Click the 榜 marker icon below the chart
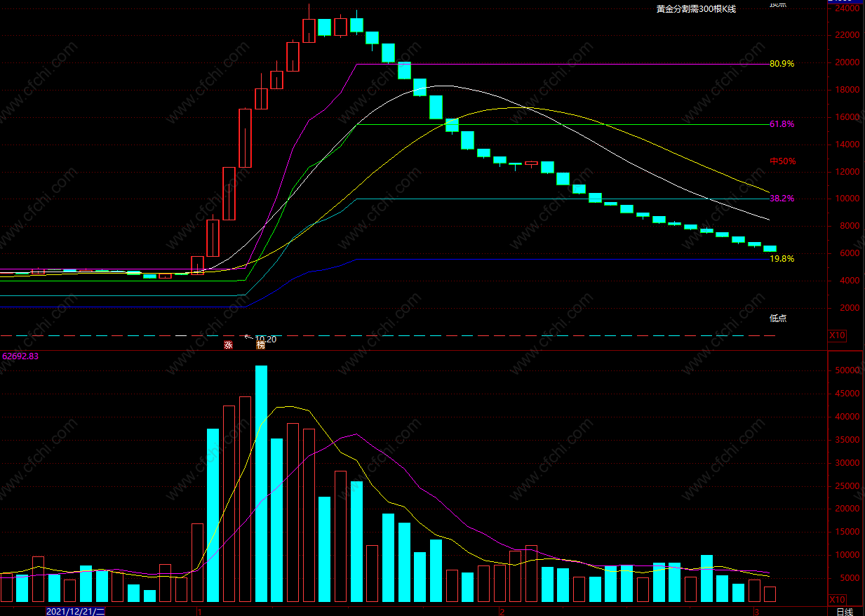 260,344
